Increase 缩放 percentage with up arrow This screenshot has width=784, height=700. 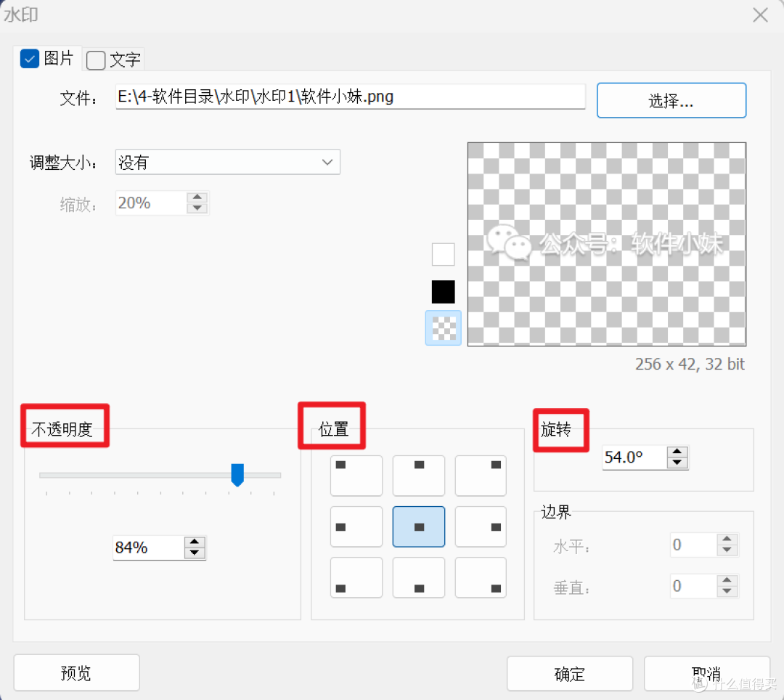[x=197, y=197]
